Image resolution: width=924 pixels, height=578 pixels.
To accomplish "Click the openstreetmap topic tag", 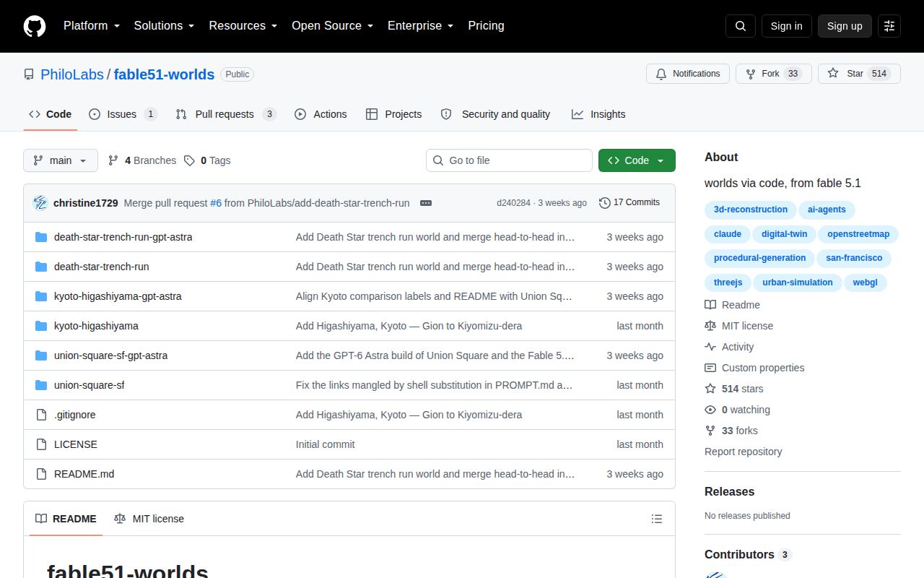I will tap(858, 234).
